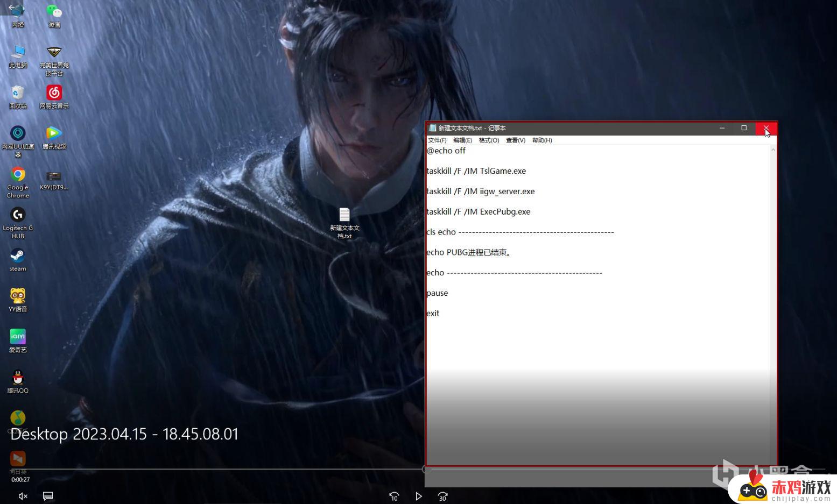This screenshot has height=504, width=837.
Task: Click the 'taskkill /F /IM TslGame.exe' line
Action: click(476, 171)
